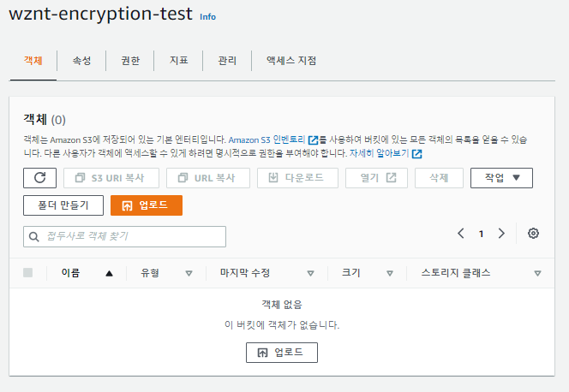Go to next page arrow
Image resolution: width=569 pixels, height=392 pixels.
coord(501,234)
